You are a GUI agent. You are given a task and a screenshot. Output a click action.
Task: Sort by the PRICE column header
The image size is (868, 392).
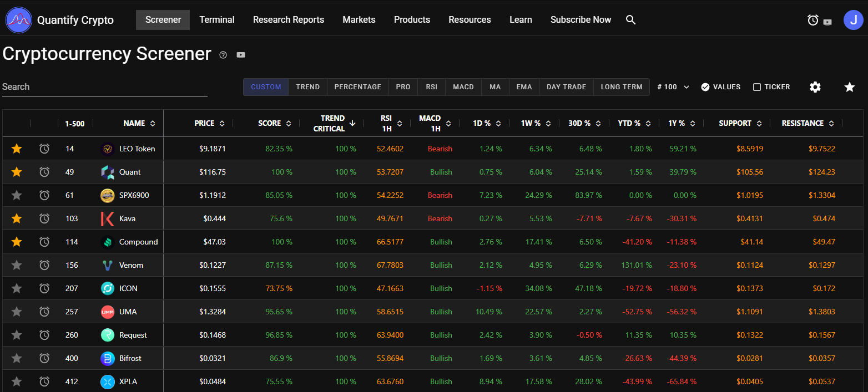(x=209, y=123)
